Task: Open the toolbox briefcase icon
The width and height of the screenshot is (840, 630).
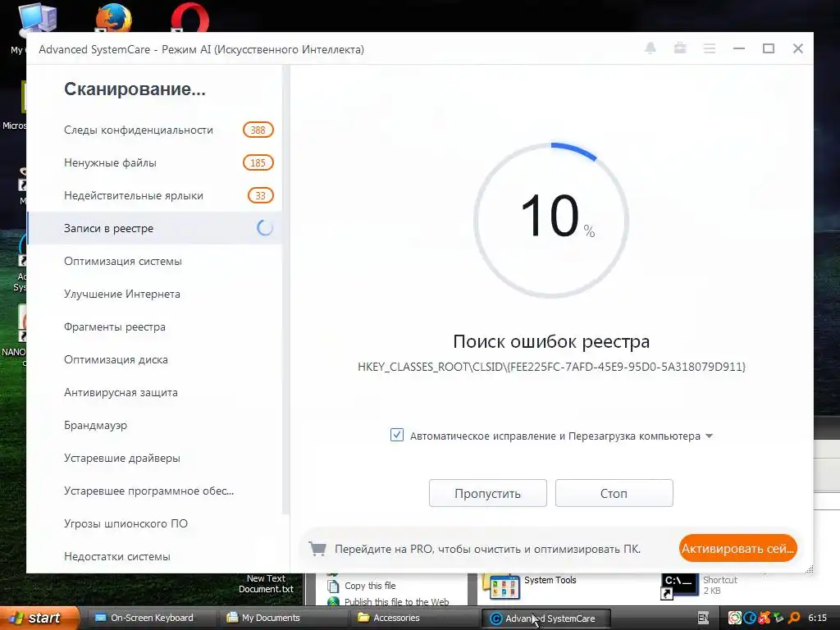Action: pos(680,48)
